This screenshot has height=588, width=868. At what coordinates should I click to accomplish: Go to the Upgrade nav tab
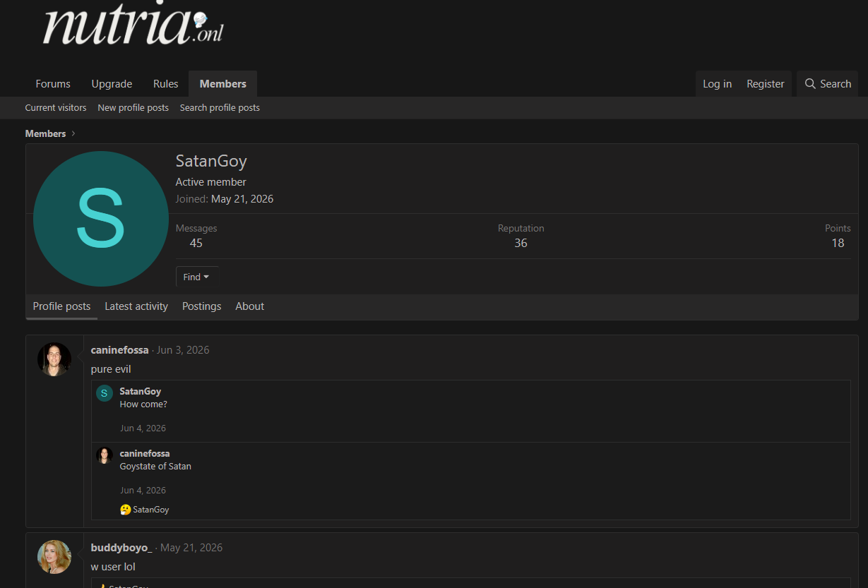tap(112, 84)
